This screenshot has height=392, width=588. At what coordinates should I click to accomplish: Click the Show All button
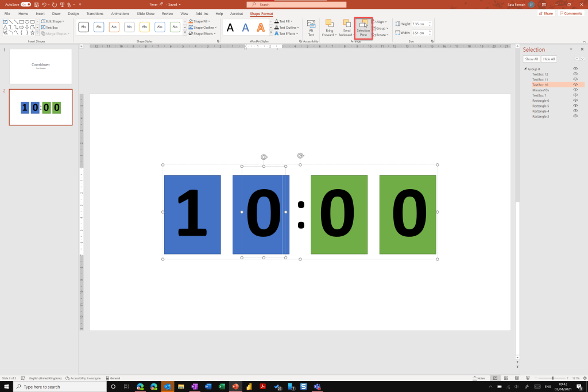(x=531, y=59)
